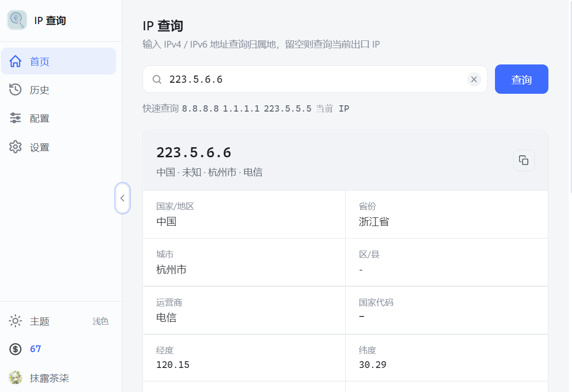The image size is (572, 392).
Task: Click the settings gear icon
Action: tap(15, 147)
